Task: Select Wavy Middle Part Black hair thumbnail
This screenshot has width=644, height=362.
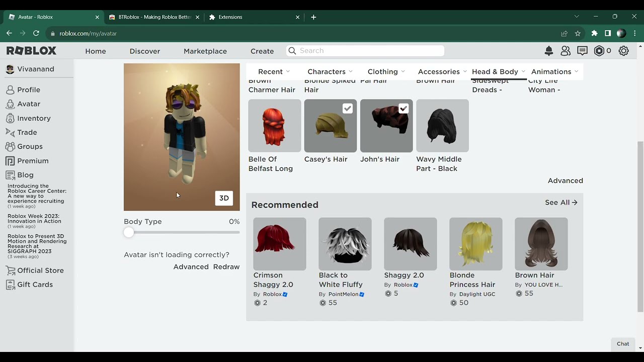Action: point(442,126)
